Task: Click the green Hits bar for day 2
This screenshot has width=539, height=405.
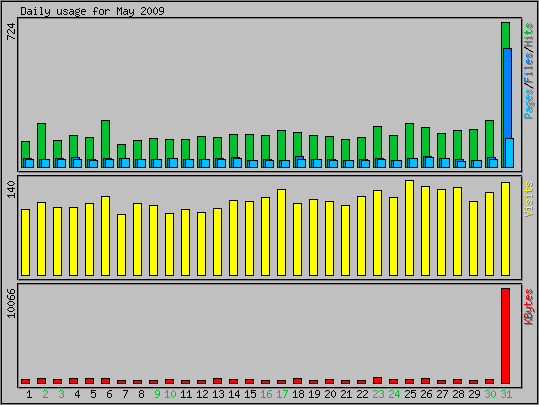Action: point(42,141)
